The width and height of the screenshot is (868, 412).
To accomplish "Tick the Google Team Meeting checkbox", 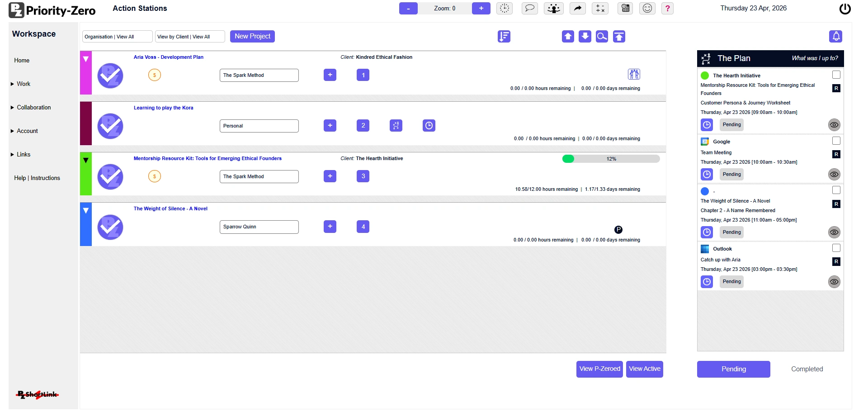I will pos(836,141).
